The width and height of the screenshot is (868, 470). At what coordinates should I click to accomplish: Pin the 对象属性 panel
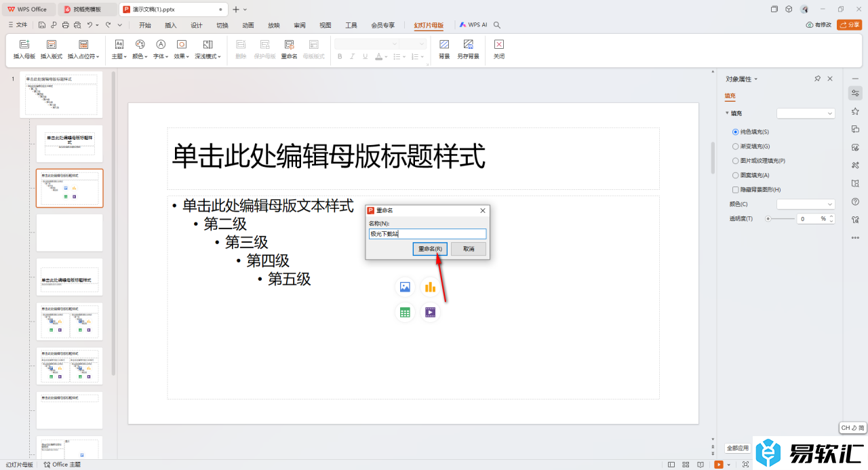point(818,79)
